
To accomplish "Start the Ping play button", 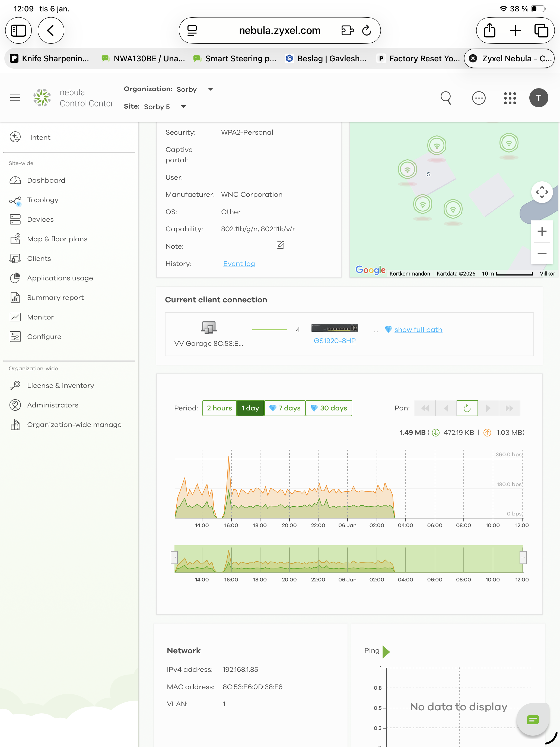I will pos(386,651).
